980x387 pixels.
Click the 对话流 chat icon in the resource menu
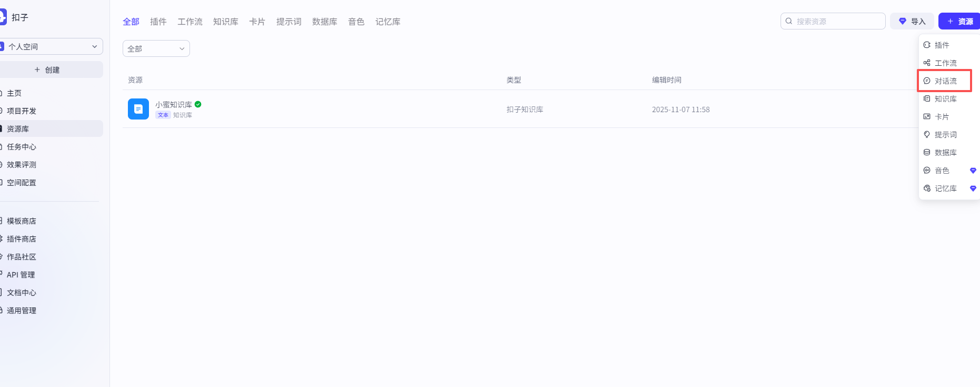click(927, 81)
